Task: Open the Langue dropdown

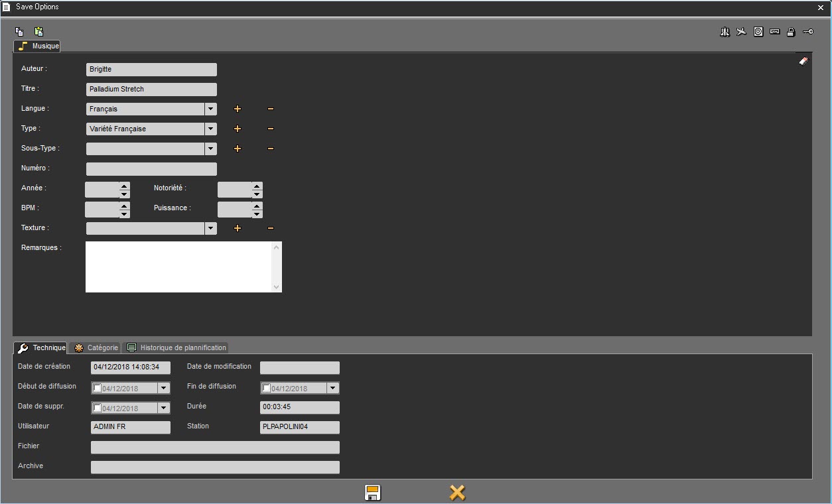Action: [x=210, y=109]
